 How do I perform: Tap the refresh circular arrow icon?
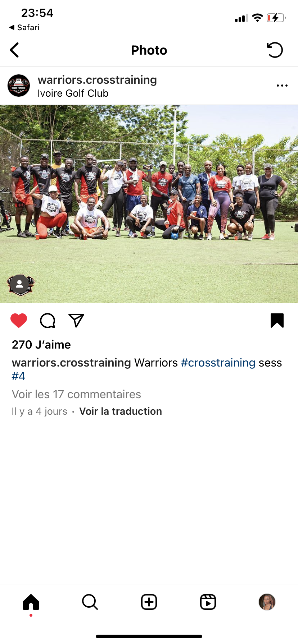(x=275, y=50)
